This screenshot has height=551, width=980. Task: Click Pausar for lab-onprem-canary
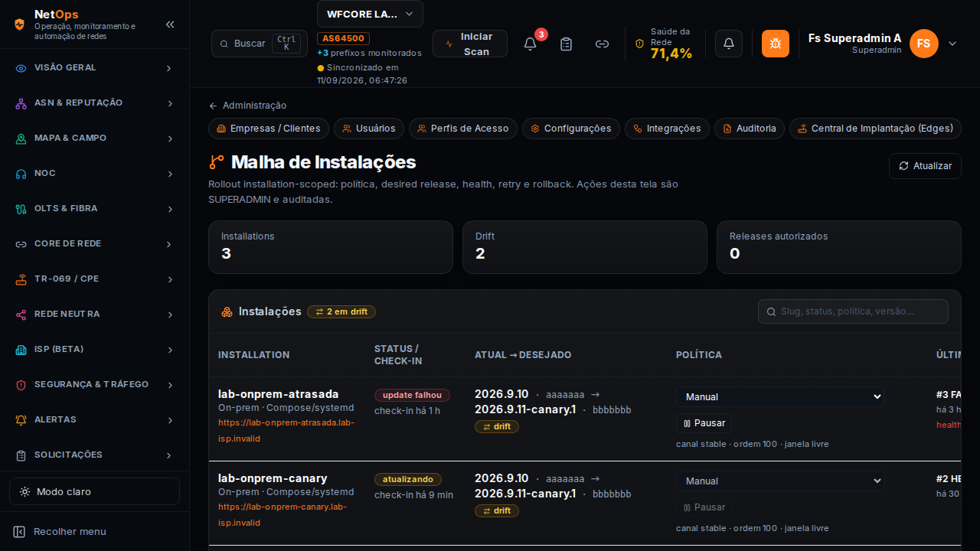[x=704, y=507]
